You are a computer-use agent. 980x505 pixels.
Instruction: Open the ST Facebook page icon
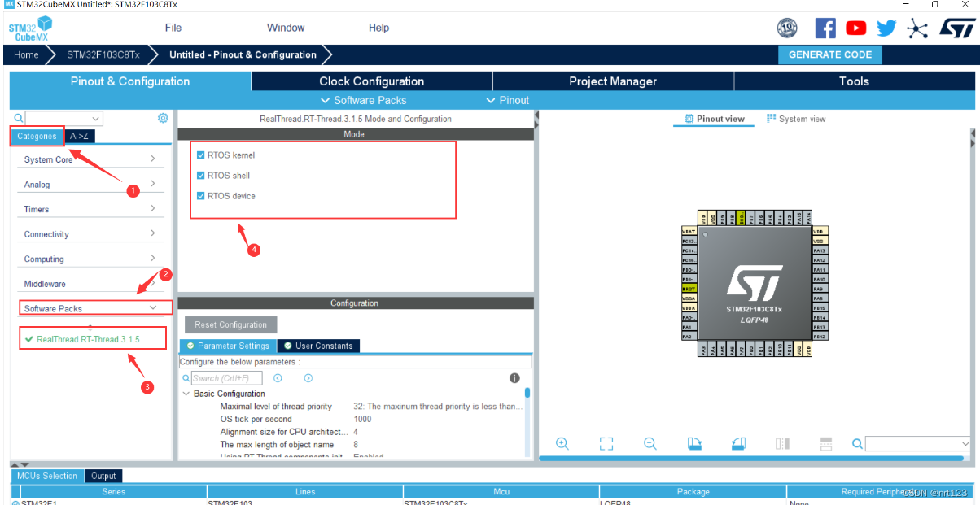(x=825, y=28)
